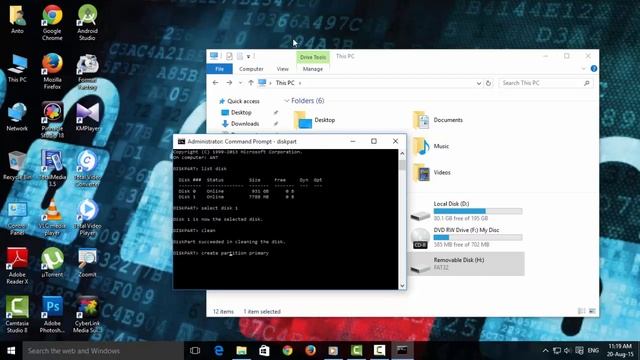Open the Anto user folder icon
This screenshot has width=640, height=360.
(x=17, y=20)
